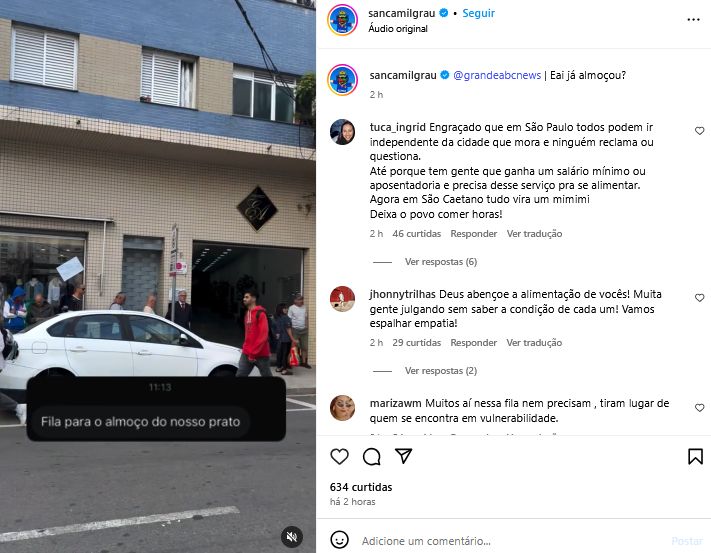
Task: Open the @grandeabcnews mention link
Action: coord(497,75)
